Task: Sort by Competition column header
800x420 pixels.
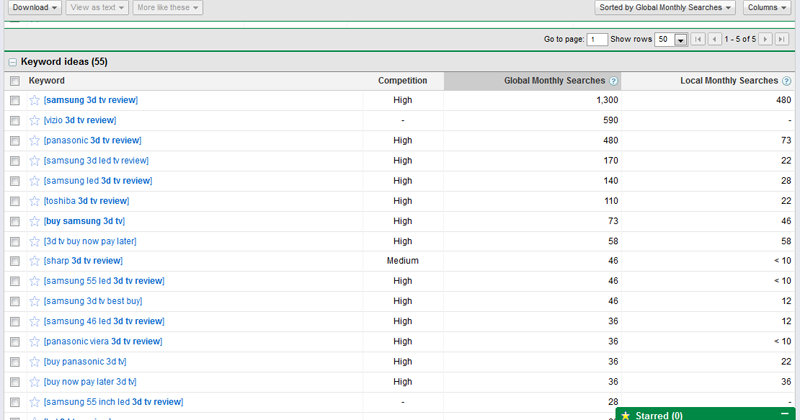Action: 402,81
